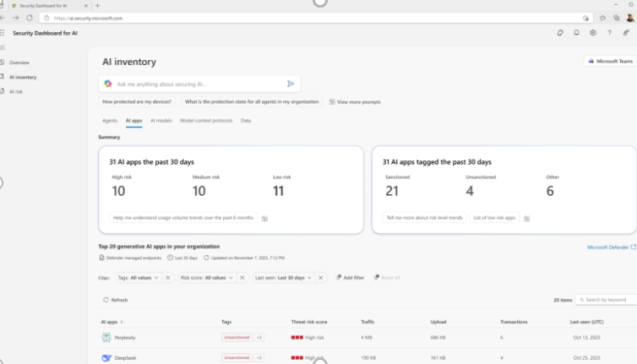Screen dimensions: 637x364
Task: Close the Security Dashboard browser tab
Action: tap(85, 6)
